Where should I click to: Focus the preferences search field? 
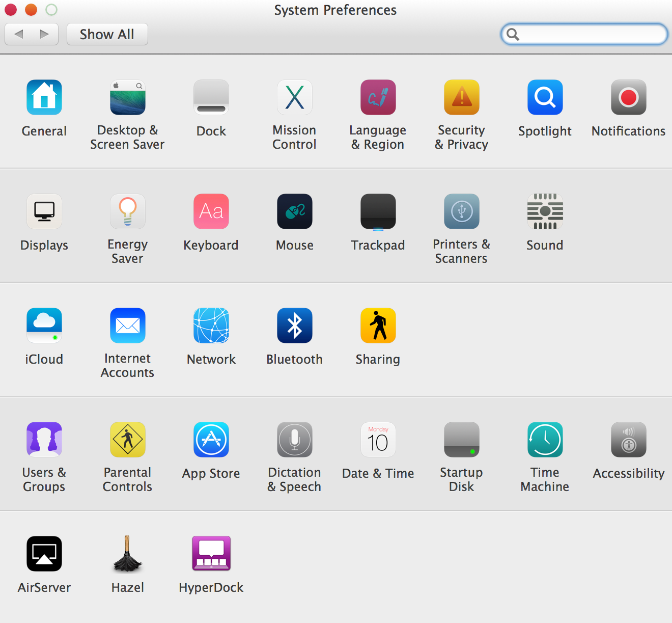(584, 34)
